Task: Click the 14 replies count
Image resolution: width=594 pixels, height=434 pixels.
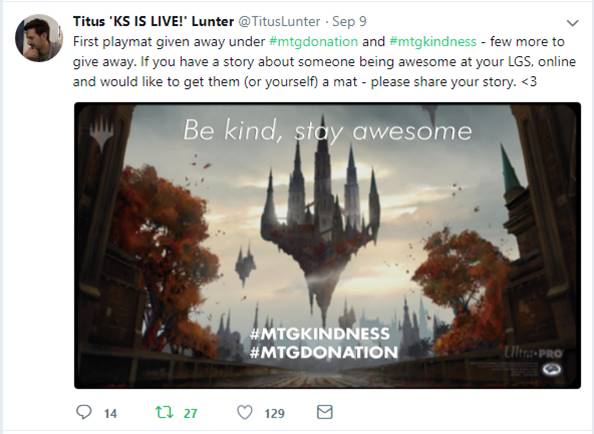Action: [x=111, y=413]
